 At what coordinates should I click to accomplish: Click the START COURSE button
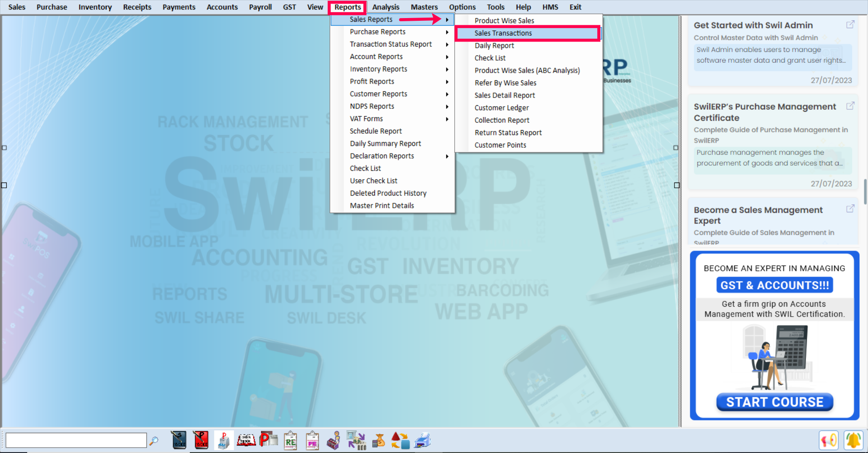coord(774,402)
